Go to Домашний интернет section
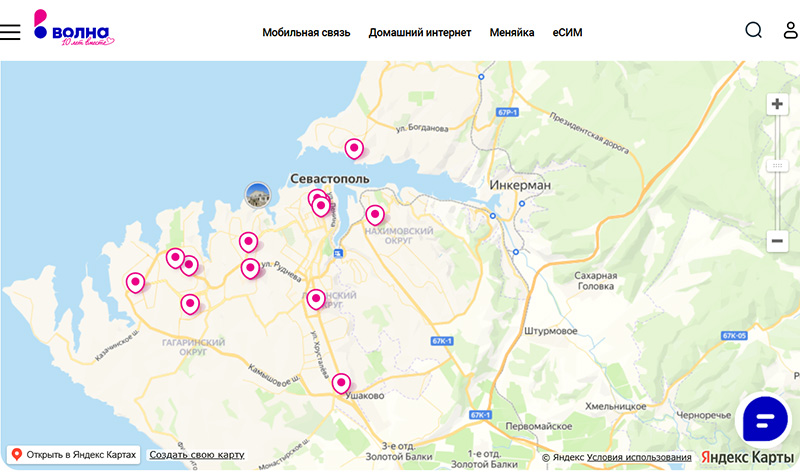 pyautogui.click(x=419, y=32)
